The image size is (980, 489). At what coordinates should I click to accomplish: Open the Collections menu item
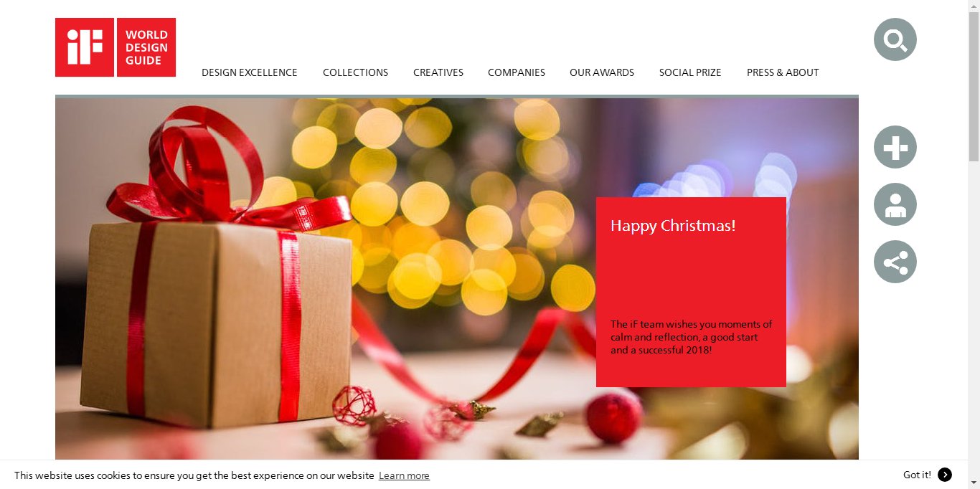(355, 72)
